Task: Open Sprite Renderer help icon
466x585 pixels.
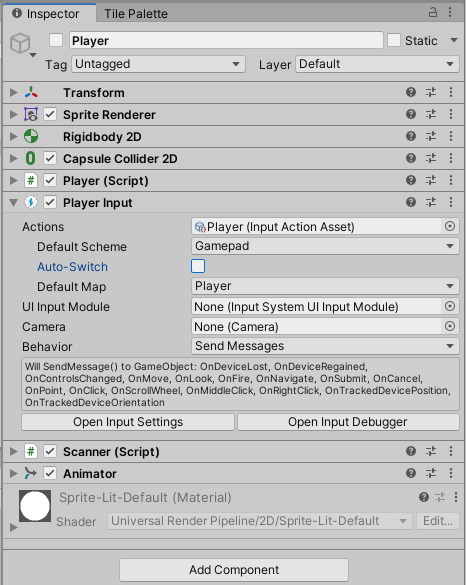Action: pyautogui.click(x=411, y=114)
